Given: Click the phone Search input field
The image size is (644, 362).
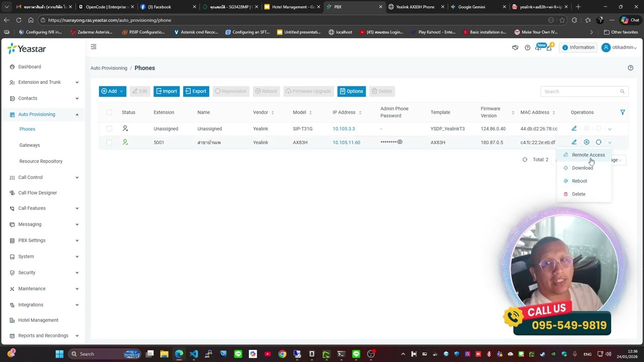Looking at the screenshot, I should click(584, 92).
